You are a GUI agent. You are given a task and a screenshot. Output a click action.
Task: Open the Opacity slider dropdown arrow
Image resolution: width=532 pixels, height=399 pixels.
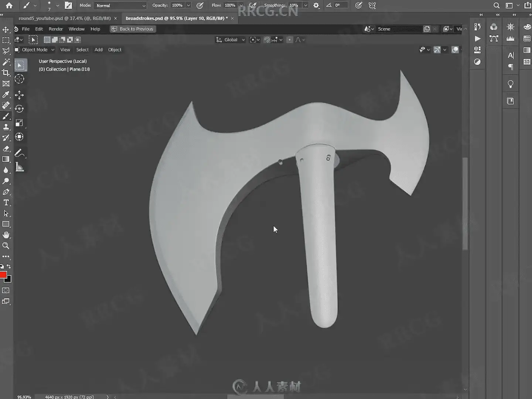click(188, 6)
